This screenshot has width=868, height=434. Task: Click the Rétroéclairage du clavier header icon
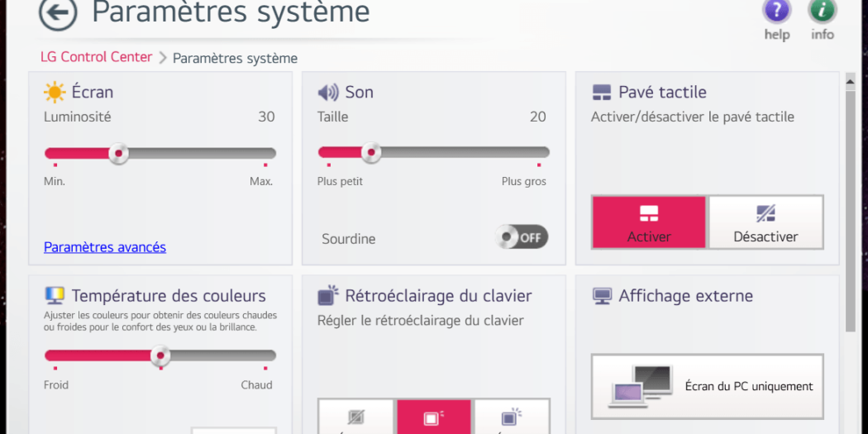(328, 295)
